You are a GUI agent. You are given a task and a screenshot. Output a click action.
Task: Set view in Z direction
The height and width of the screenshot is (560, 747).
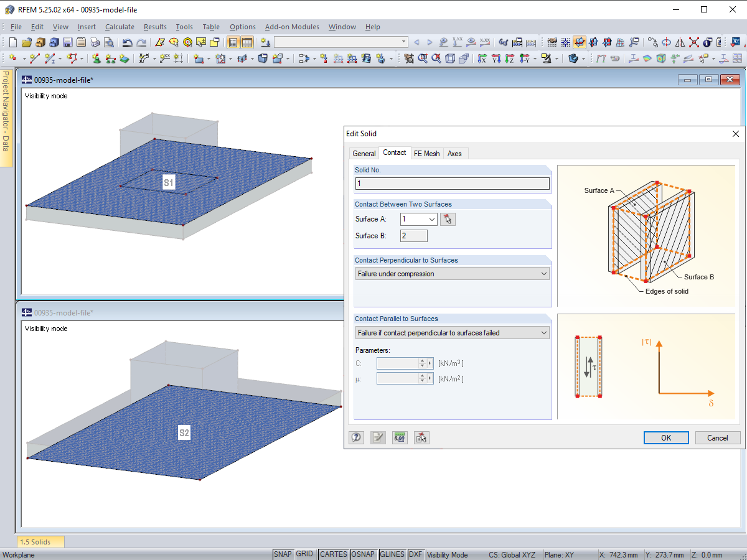click(510, 58)
